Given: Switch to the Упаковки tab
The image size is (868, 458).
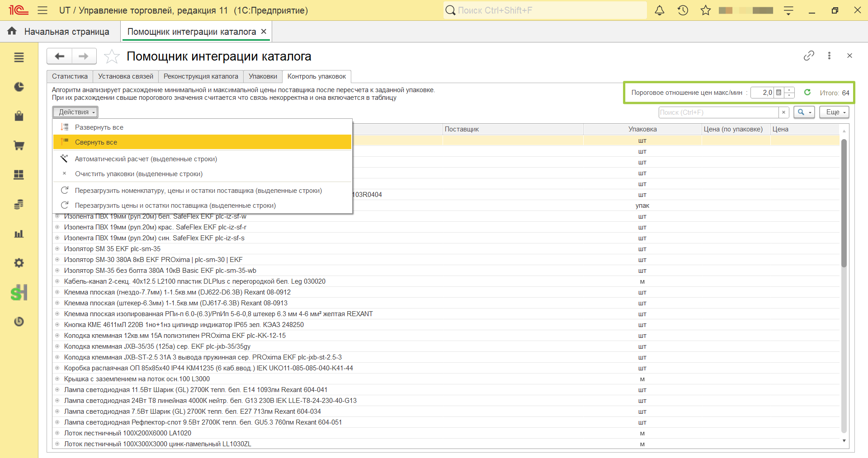Looking at the screenshot, I should coord(263,76).
